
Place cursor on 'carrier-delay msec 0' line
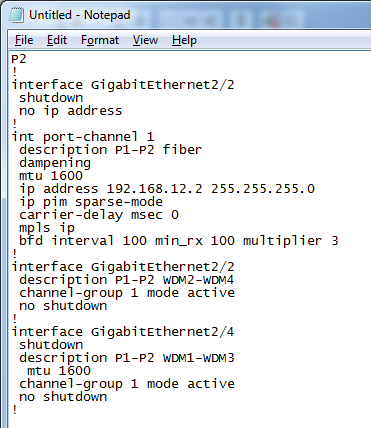[x=99, y=215]
